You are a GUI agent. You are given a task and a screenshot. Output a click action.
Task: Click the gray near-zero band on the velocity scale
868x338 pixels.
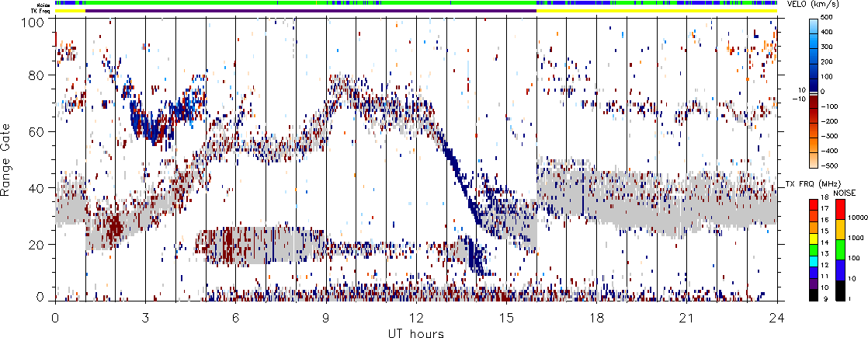814,93
